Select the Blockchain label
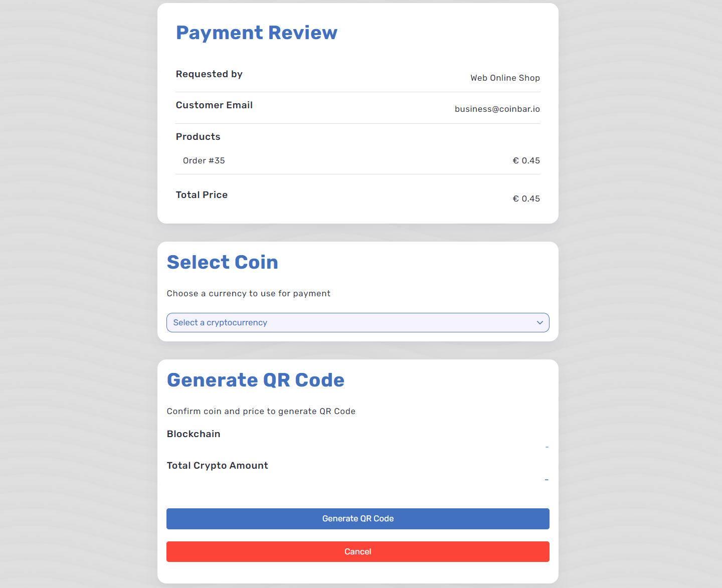The image size is (722, 588). click(194, 434)
